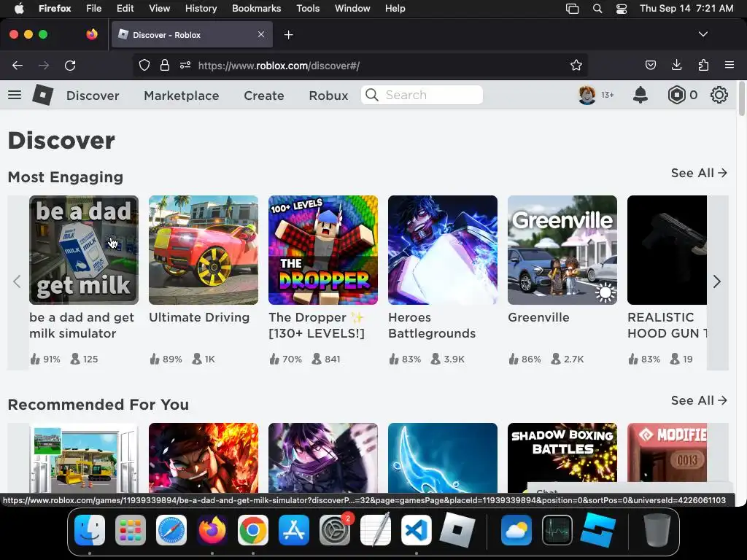This screenshot has width=747, height=560.
Task: Open the Edit menu
Action: point(125,8)
